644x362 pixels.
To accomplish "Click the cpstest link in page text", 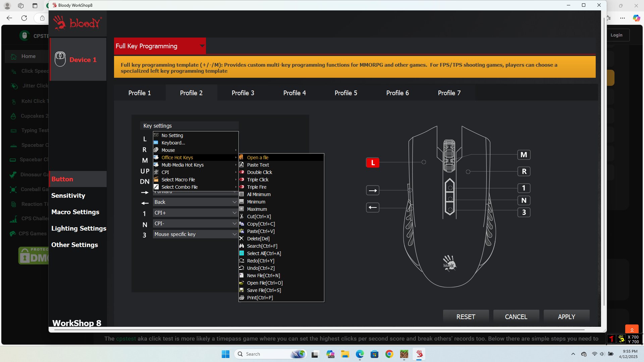I will coord(126,339).
